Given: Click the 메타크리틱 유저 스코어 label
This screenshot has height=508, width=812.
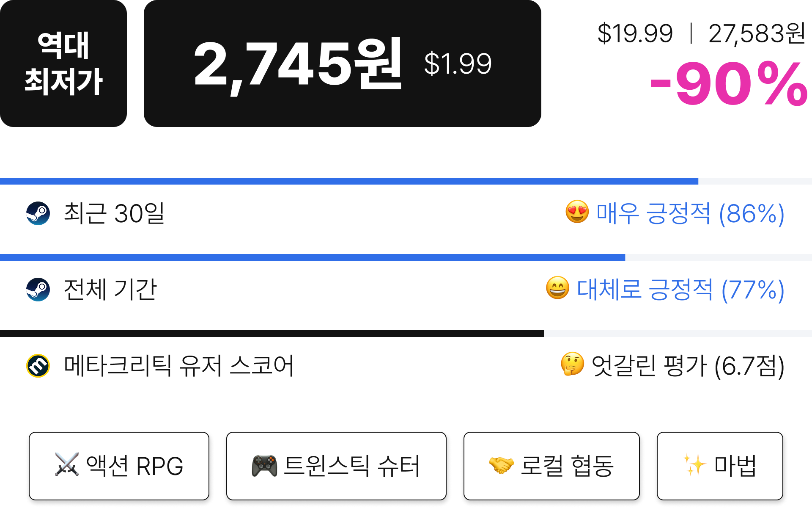Looking at the screenshot, I should 179,366.
